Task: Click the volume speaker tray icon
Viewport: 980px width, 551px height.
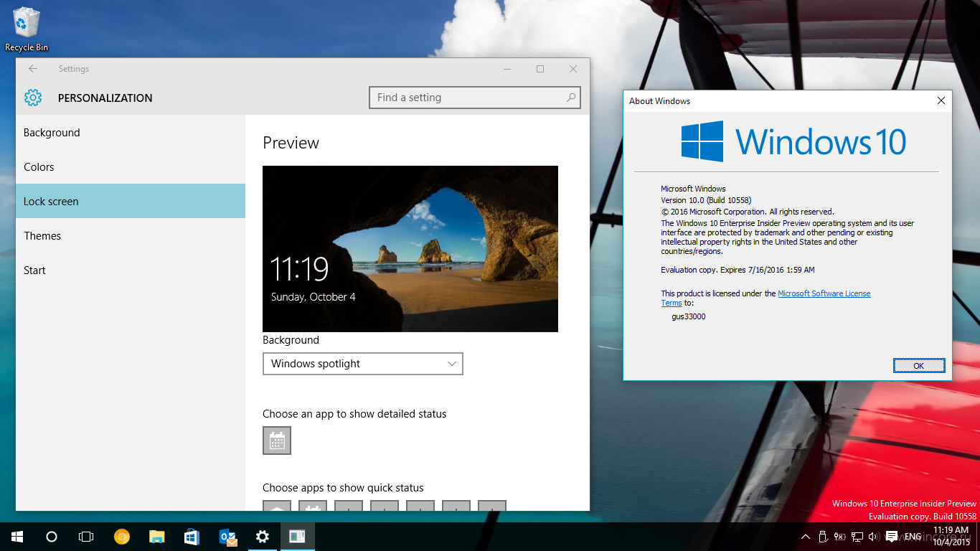Action: tap(873, 537)
